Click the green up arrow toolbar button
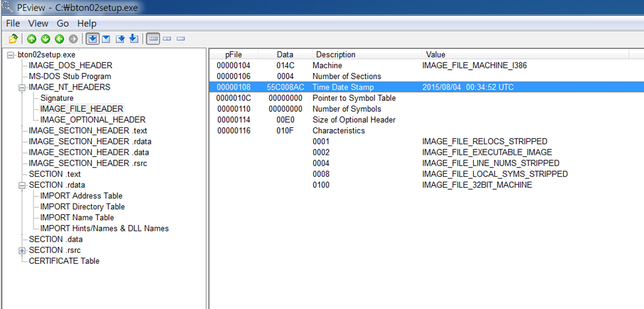This screenshot has height=309, width=644. tap(32, 39)
